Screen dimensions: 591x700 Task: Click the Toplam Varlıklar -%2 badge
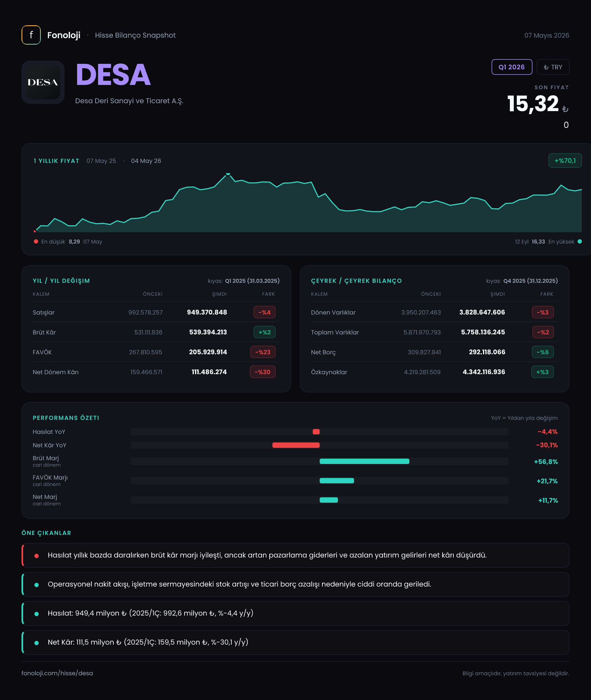click(x=543, y=332)
